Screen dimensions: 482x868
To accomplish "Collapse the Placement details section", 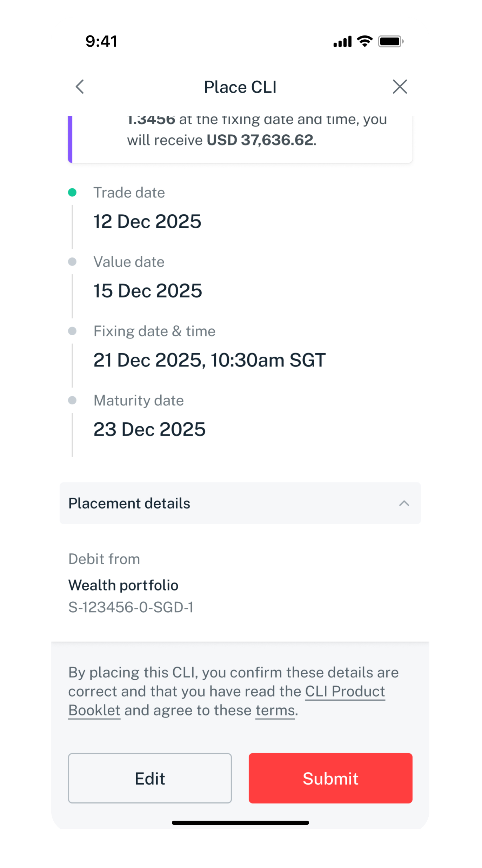I will [404, 503].
